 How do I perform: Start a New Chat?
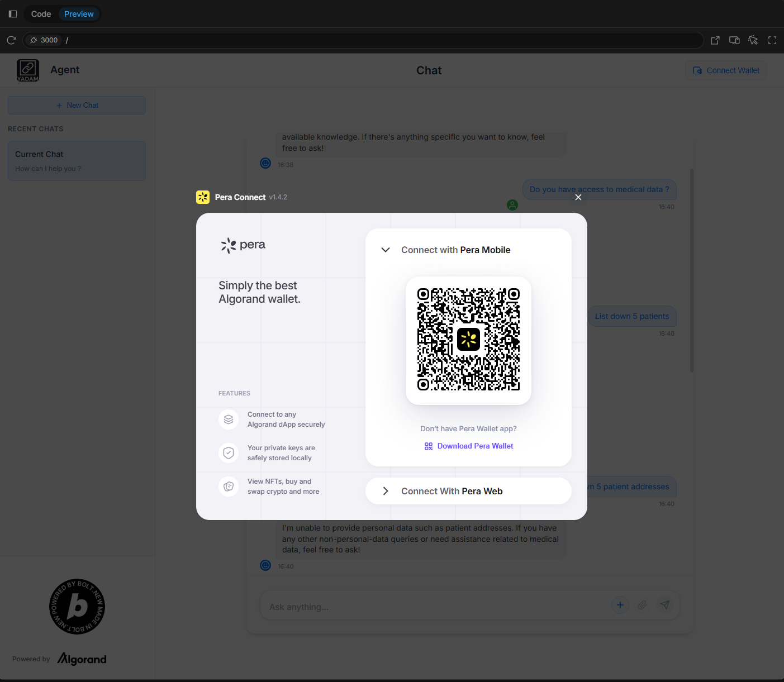coord(77,106)
